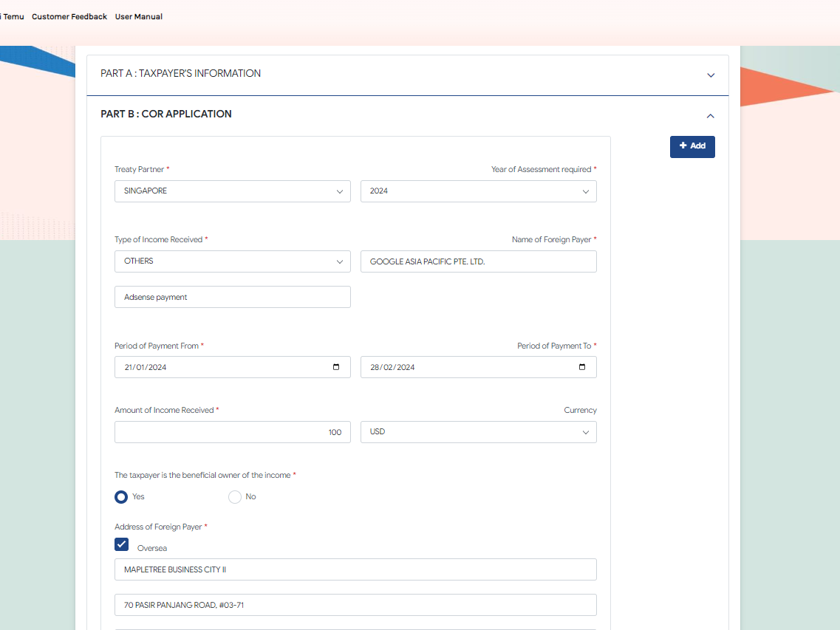Uncheck the Oversea checkbox

(x=122, y=545)
